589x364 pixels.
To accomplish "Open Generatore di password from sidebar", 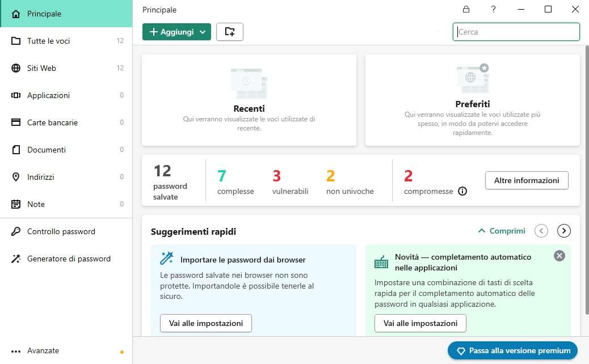I will (69, 259).
